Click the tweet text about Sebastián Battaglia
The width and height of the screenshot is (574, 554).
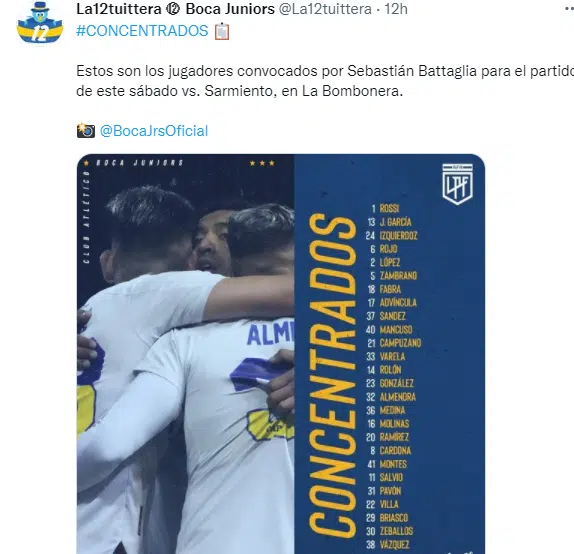tap(325, 81)
